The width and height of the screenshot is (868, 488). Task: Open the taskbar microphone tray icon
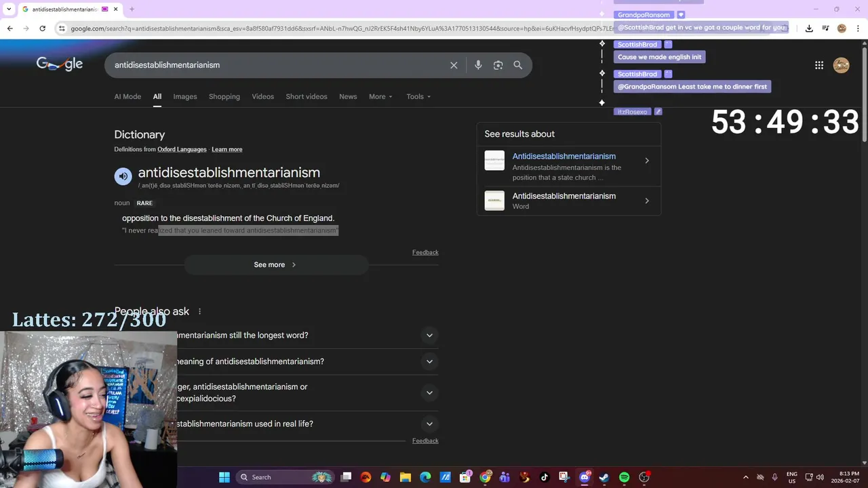[x=774, y=477]
